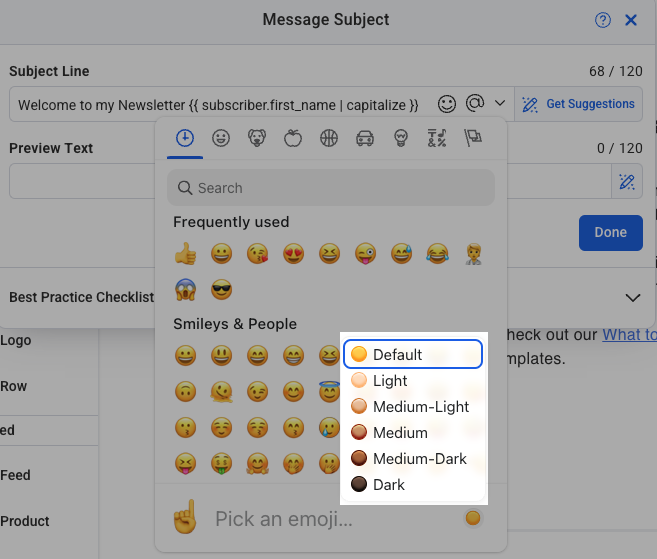Select the Dark skin tone option
The image size is (657, 559).
coord(413,485)
